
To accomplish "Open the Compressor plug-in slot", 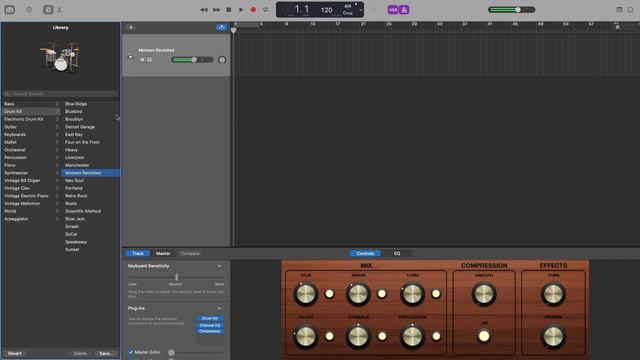I will [x=210, y=331].
